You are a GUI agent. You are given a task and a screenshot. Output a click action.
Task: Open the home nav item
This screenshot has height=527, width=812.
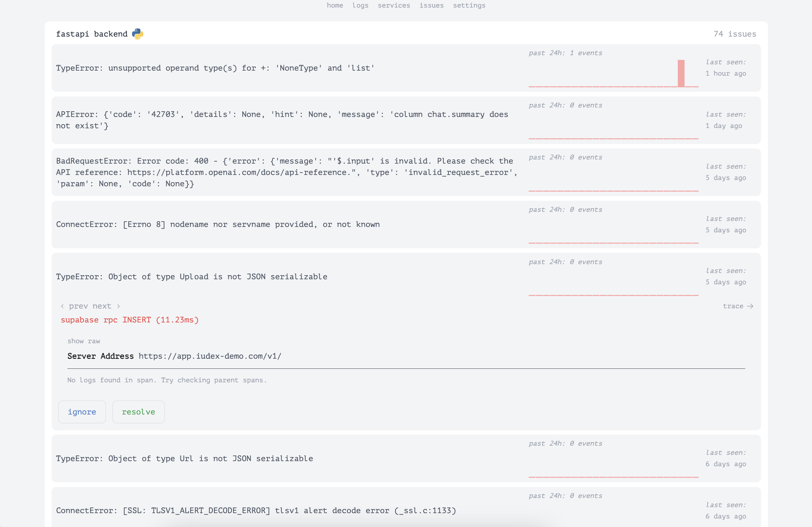coord(335,5)
